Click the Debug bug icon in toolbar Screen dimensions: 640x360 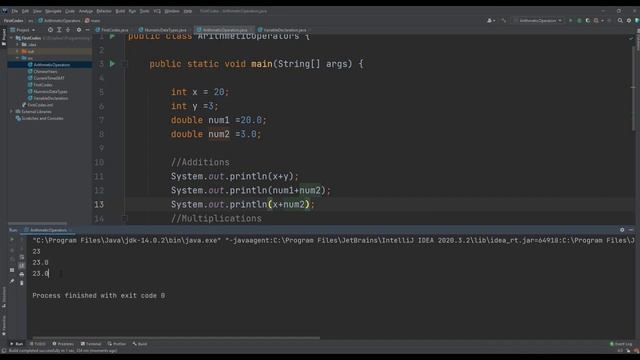[579, 20]
